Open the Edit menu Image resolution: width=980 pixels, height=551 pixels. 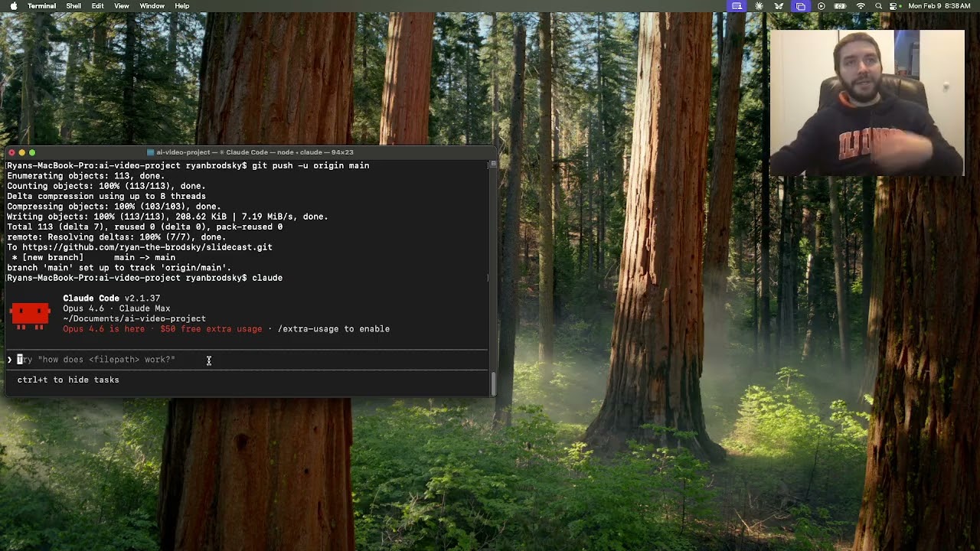click(x=98, y=6)
